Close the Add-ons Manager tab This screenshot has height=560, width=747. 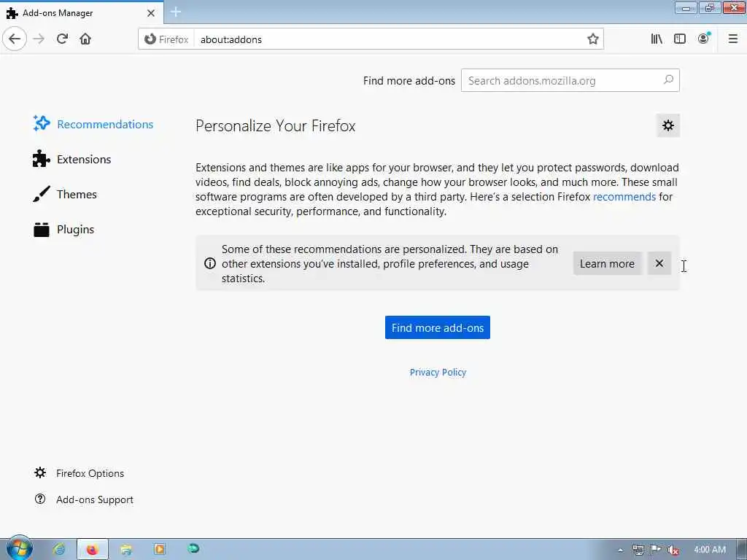(x=151, y=13)
